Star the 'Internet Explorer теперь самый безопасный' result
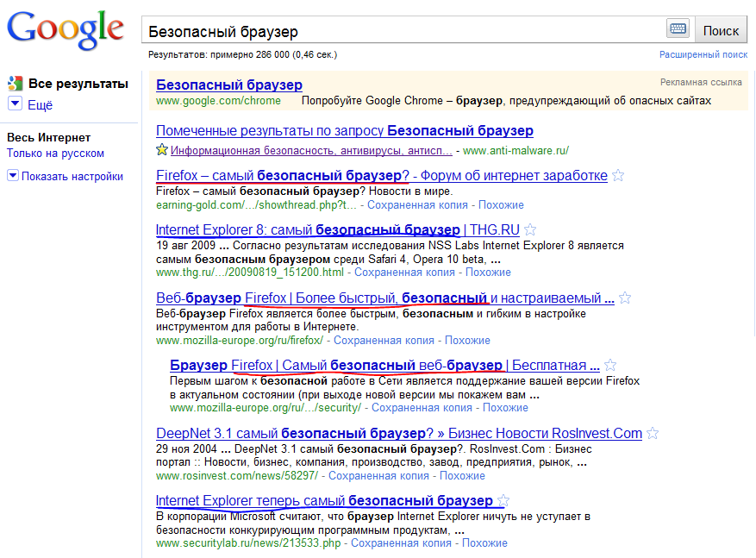Image resolution: width=756 pixels, height=558 pixels. pyautogui.click(x=503, y=500)
